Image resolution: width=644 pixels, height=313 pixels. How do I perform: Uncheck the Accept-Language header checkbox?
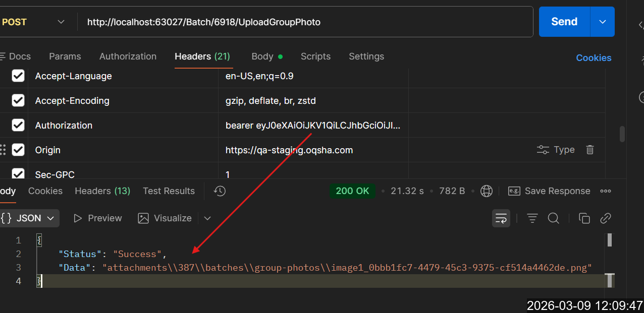18,76
